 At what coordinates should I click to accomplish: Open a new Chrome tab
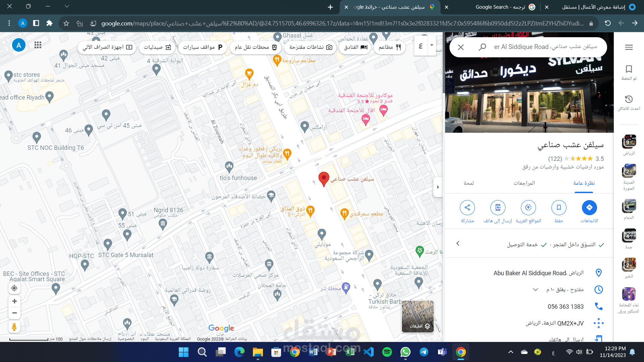(x=330, y=7)
